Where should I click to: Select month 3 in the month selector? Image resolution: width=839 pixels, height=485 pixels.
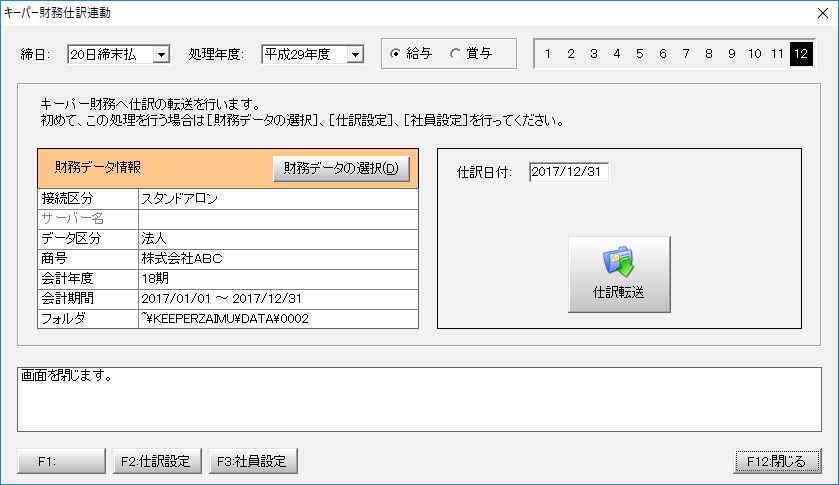click(593, 54)
